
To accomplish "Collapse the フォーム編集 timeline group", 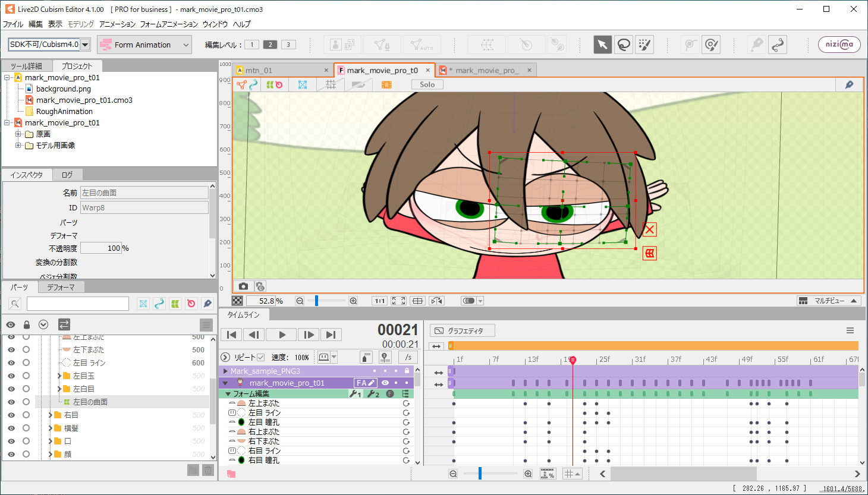I will 228,393.
